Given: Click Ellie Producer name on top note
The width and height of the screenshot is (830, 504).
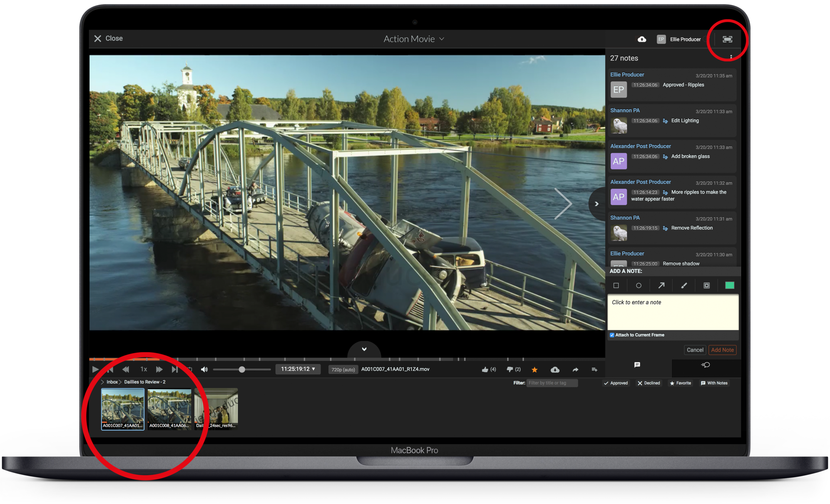Looking at the screenshot, I should 627,75.
